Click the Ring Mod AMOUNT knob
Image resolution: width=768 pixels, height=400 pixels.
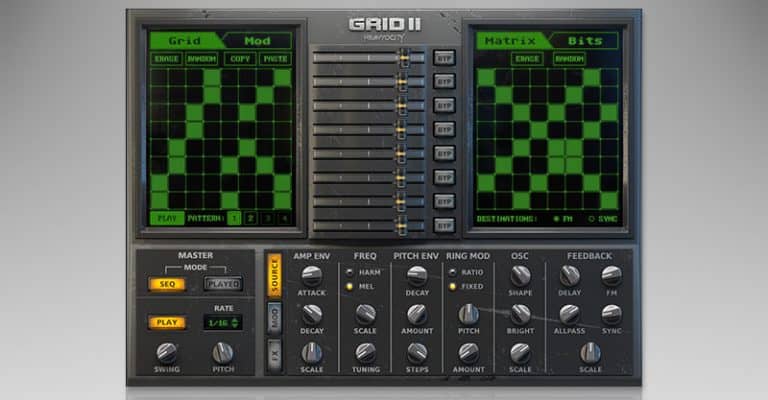469,353
